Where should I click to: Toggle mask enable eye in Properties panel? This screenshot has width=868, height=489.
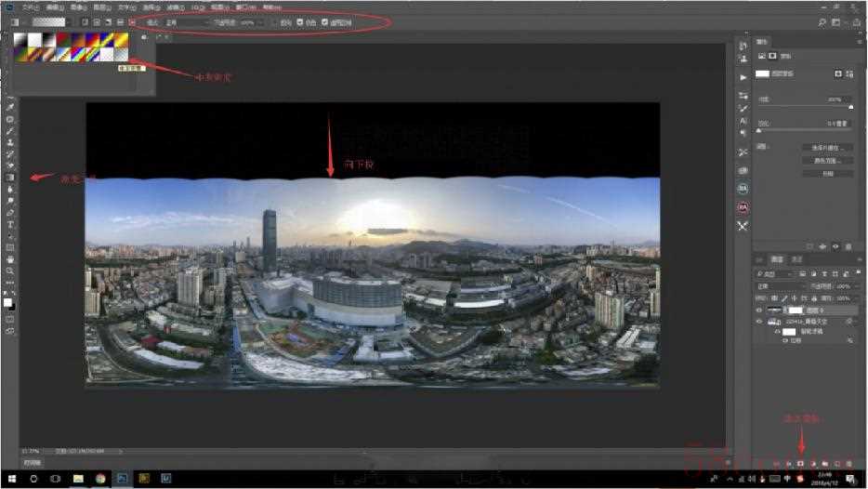pyautogui.click(x=835, y=246)
